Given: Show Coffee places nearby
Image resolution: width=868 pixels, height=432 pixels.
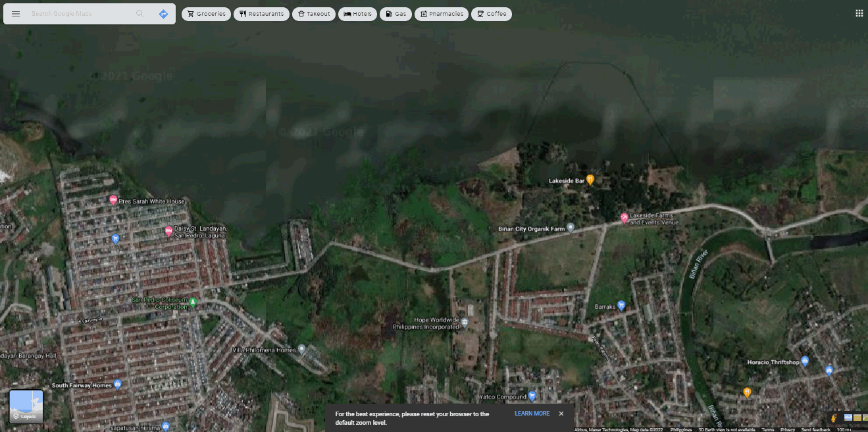Looking at the screenshot, I should [492, 14].
